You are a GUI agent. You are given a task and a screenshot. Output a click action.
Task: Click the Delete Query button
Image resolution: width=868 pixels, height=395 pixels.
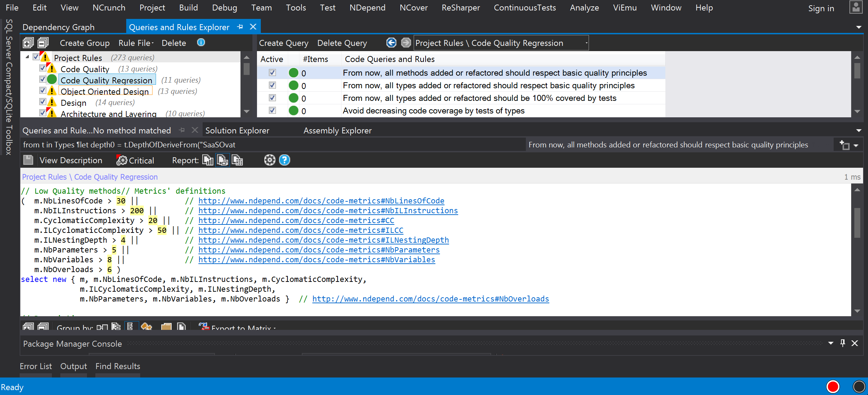click(x=342, y=43)
